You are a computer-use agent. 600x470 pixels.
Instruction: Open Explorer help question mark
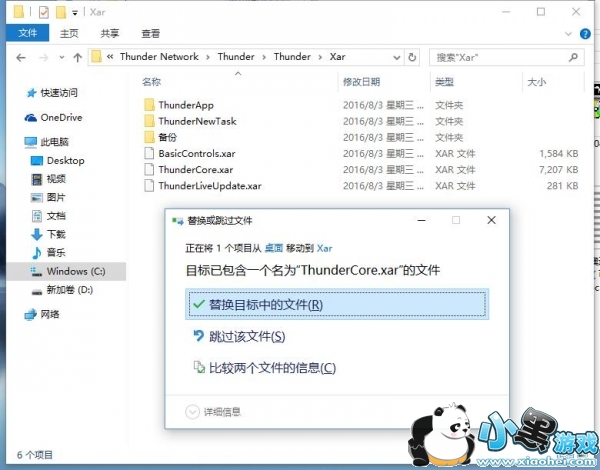(x=585, y=34)
